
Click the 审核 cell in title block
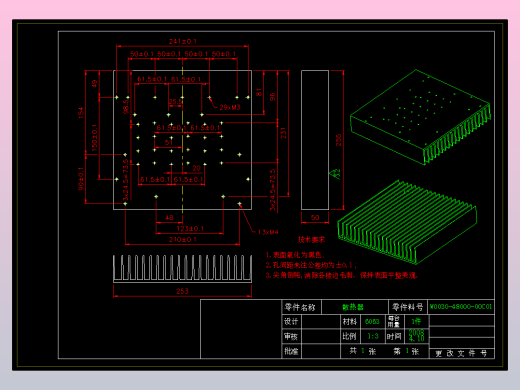tap(291, 336)
